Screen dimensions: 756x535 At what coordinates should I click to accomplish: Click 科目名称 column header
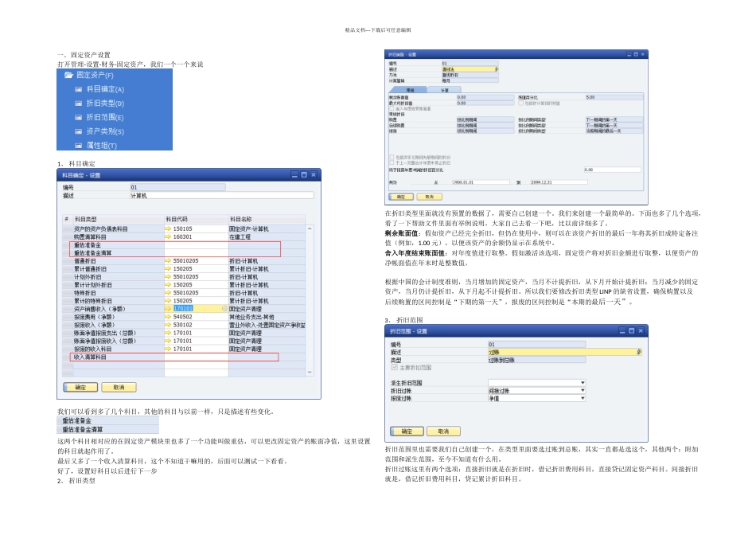[x=267, y=219]
